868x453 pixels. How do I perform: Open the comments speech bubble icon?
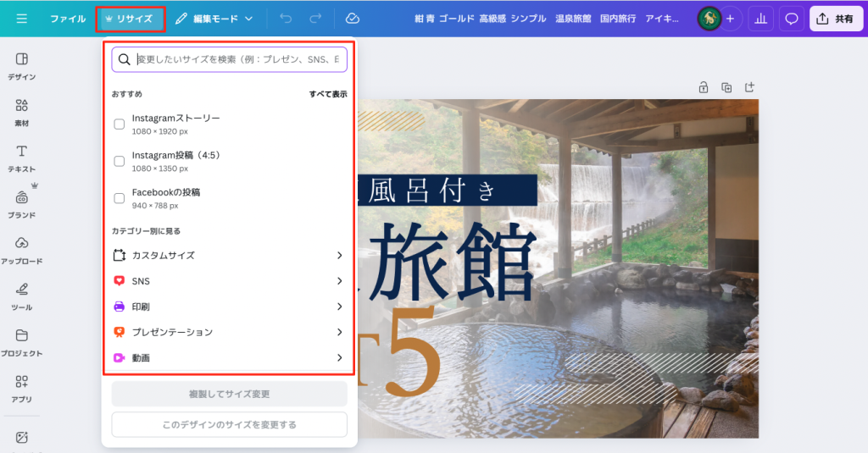click(x=792, y=19)
